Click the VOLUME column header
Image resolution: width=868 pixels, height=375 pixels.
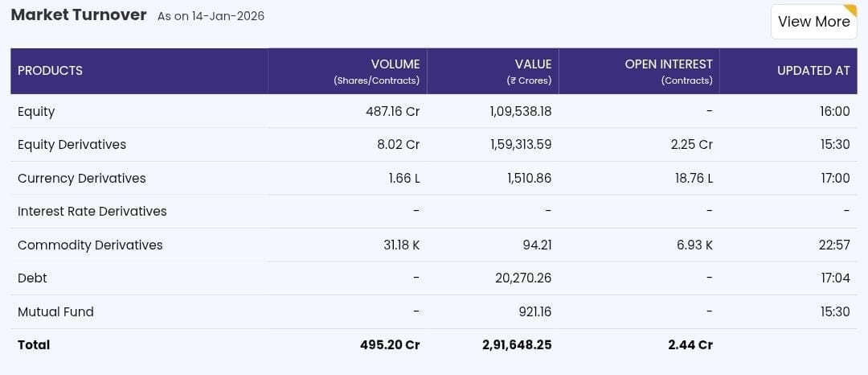(x=395, y=64)
